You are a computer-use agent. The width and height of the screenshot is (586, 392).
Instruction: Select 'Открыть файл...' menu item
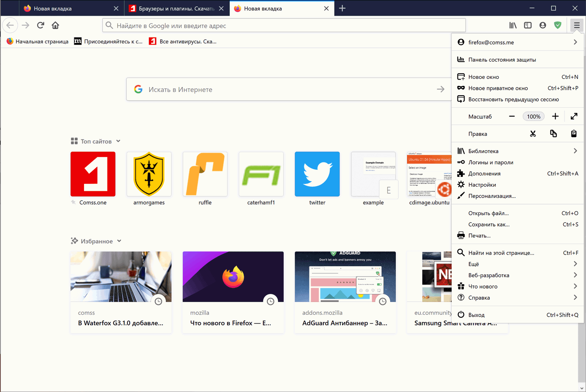point(518,213)
